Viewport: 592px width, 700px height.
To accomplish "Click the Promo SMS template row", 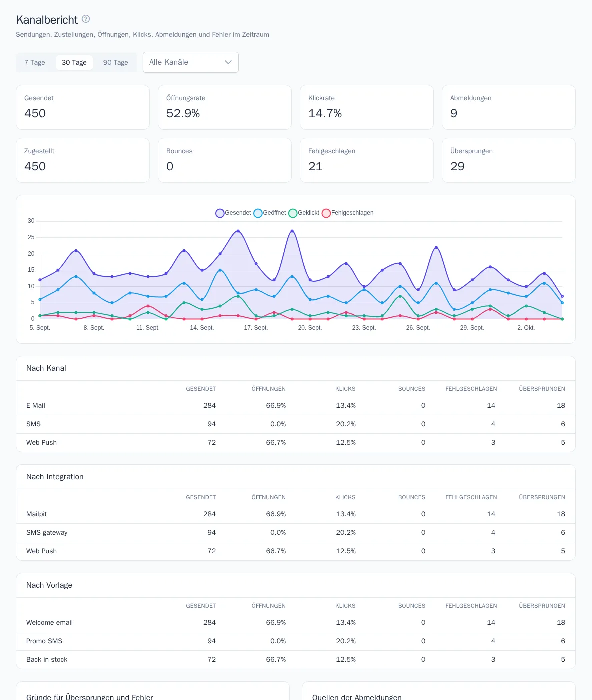I will click(296, 641).
